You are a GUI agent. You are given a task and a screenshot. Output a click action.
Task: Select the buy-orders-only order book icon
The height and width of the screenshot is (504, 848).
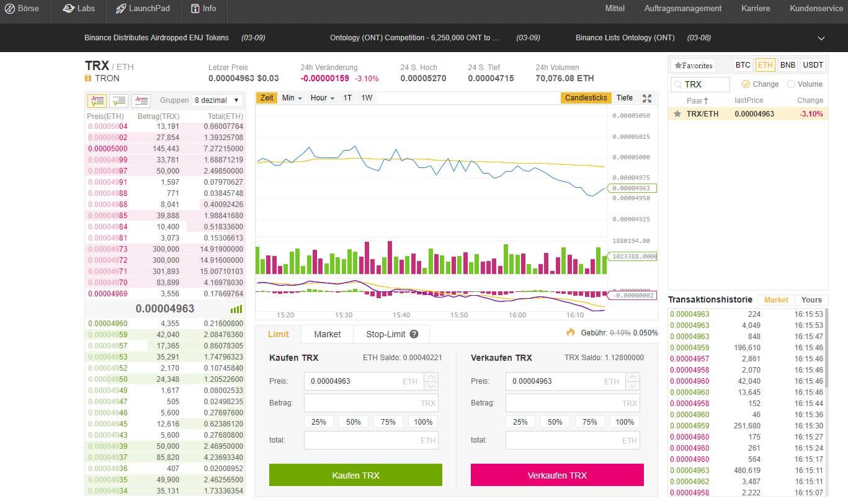(x=119, y=100)
